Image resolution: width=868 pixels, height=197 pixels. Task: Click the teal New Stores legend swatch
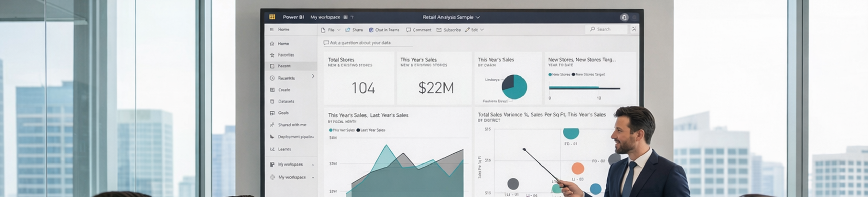[550, 74]
